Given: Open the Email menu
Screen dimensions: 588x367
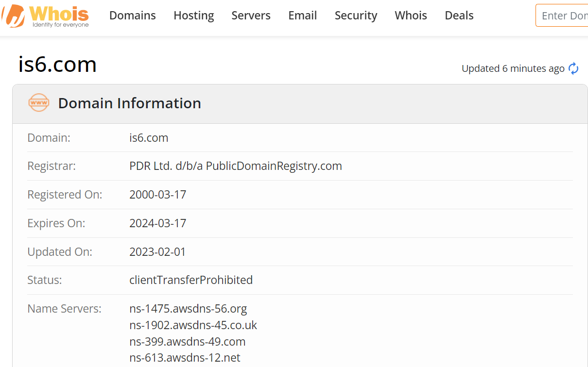Looking at the screenshot, I should tap(303, 16).
